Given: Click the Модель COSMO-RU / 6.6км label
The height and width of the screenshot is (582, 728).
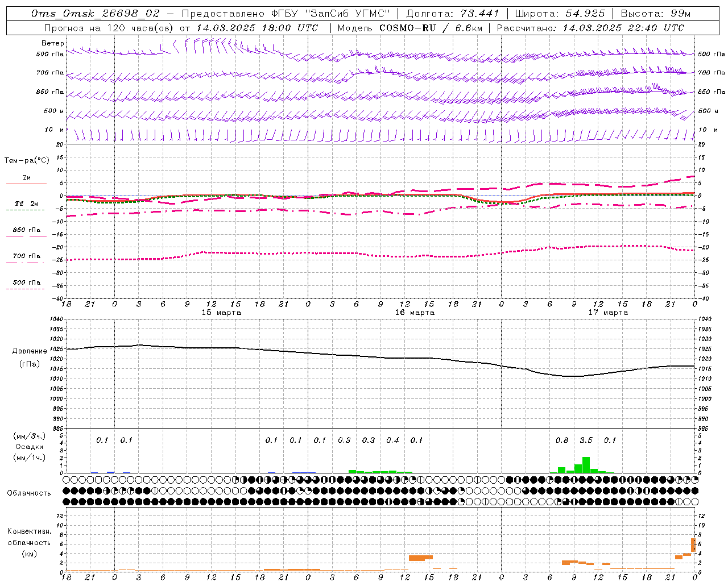Looking at the screenshot, I should 409,28.
